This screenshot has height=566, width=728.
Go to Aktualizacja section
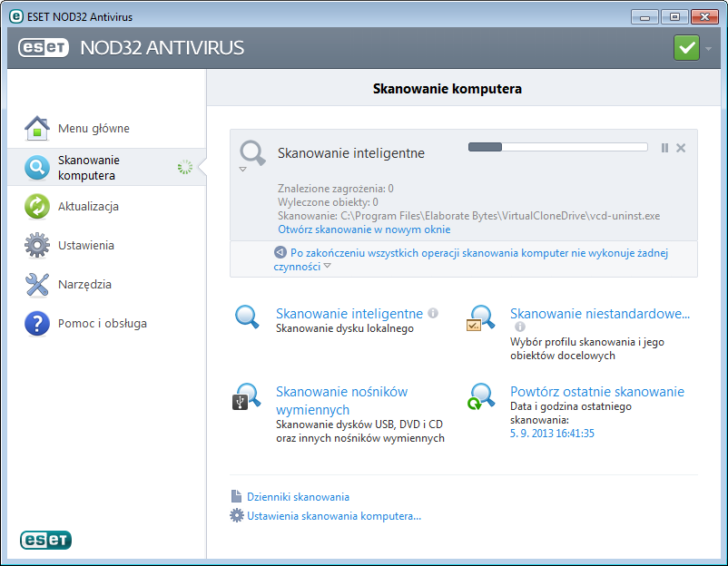(x=88, y=207)
